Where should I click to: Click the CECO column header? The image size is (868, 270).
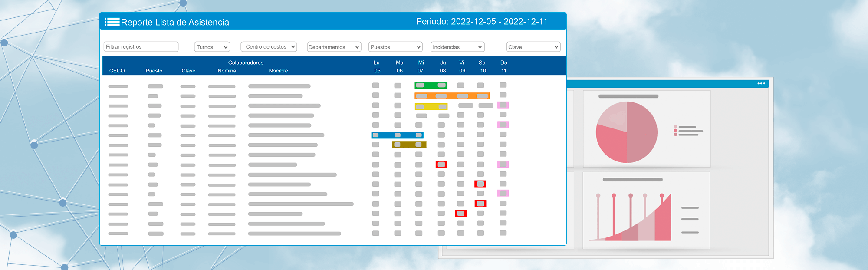point(117,71)
